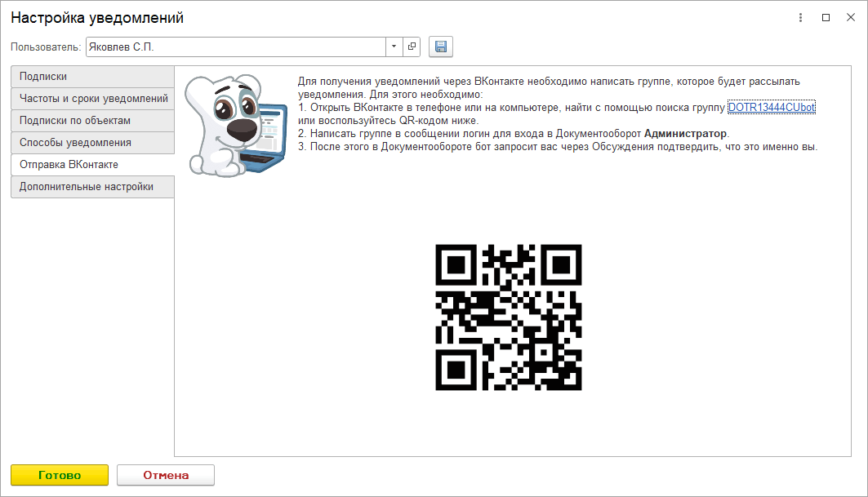Open the user record via open-form icon
868x497 pixels.
tap(412, 47)
